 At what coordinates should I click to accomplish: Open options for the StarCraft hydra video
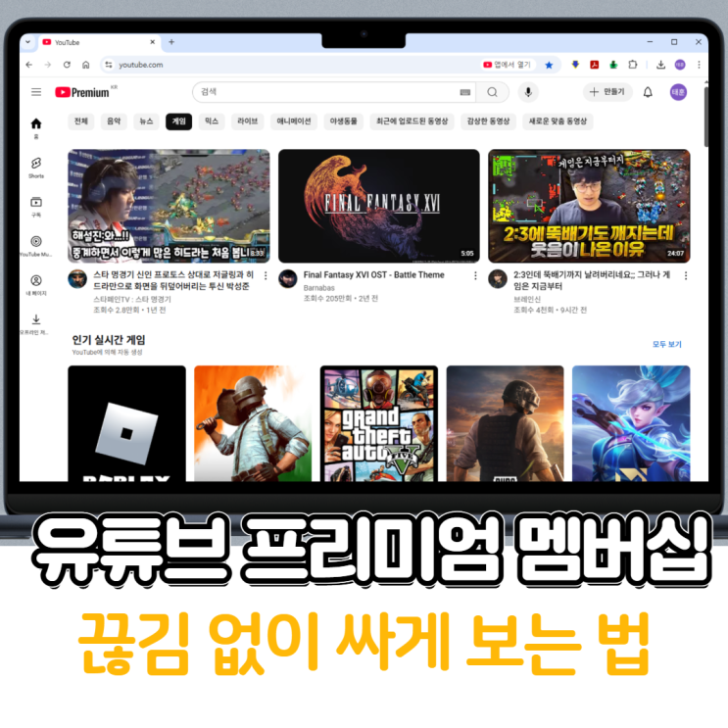266,275
